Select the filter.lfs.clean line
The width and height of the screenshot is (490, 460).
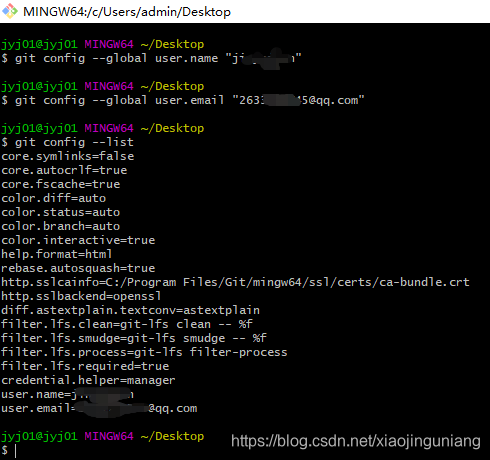point(127,324)
